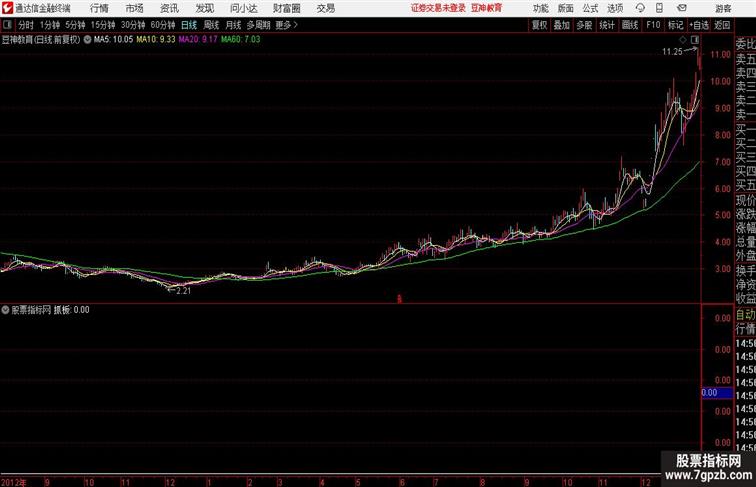Click the MA60: 7.03 indicator value
This screenshot has height=487, width=756.
[241, 40]
